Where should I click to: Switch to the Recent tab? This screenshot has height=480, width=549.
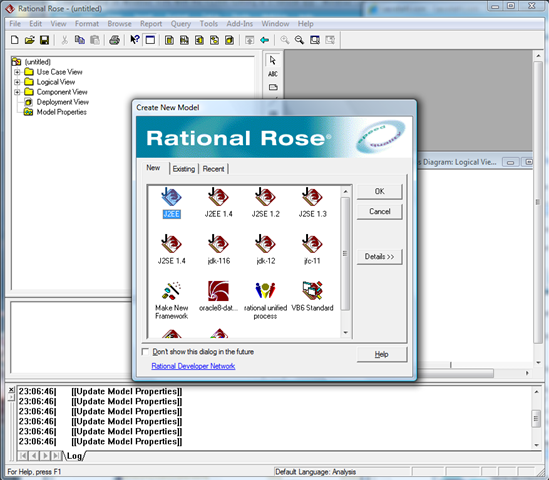213,169
